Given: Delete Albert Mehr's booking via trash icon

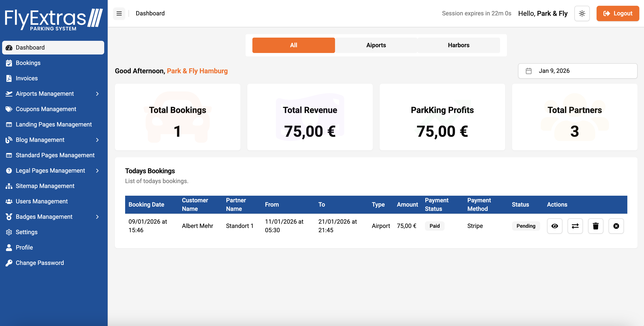Looking at the screenshot, I should [596, 226].
